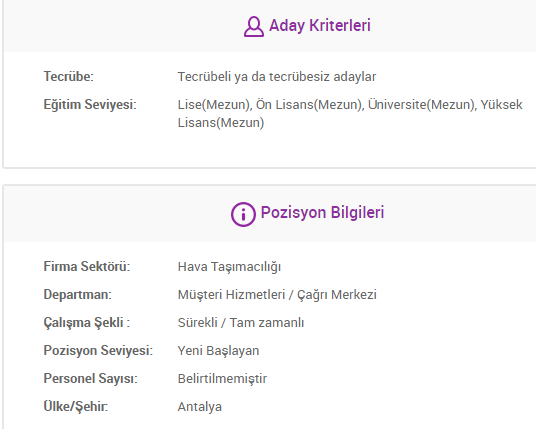
Task: Click the person icon beside Aday Kriterleri
Action: [254, 26]
